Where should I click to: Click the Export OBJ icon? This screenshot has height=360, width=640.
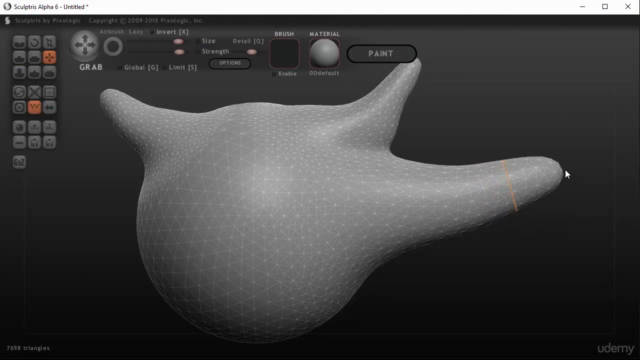click(x=49, y=127)
